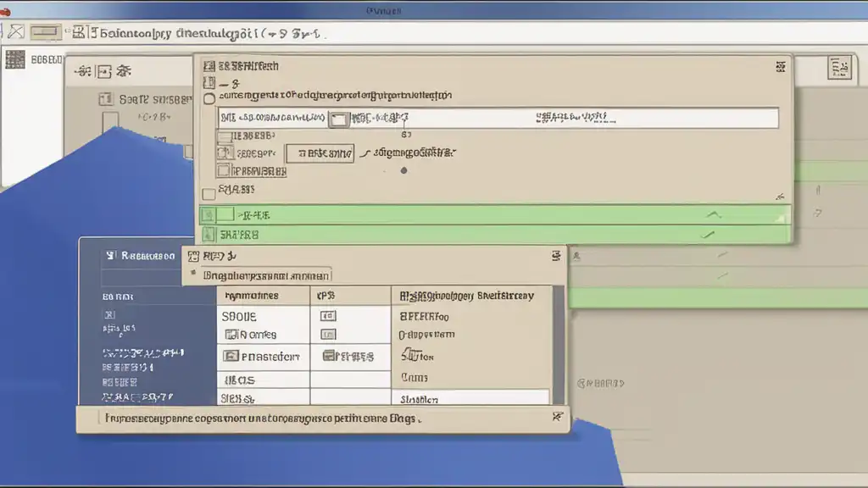Click the lower dialog's text field under the title
Viewport: 868px width, 488px height.
[265, 275]
